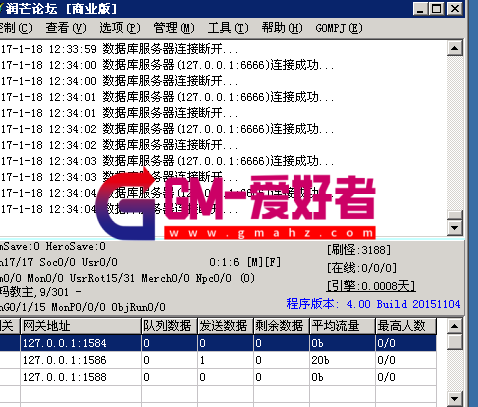Screen dimensions: 478x407
Task: Click the log panel scroll up arrow
Action: tap(455, 48)
